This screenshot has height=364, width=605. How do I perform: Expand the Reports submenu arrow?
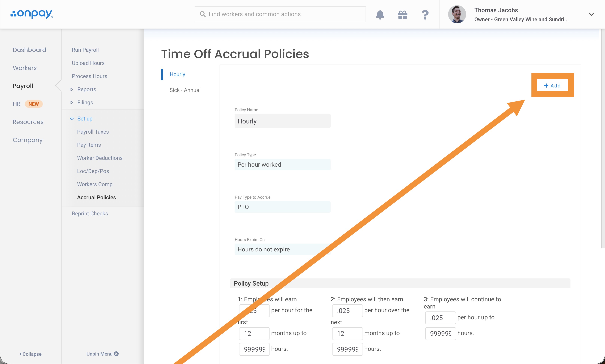72,89
